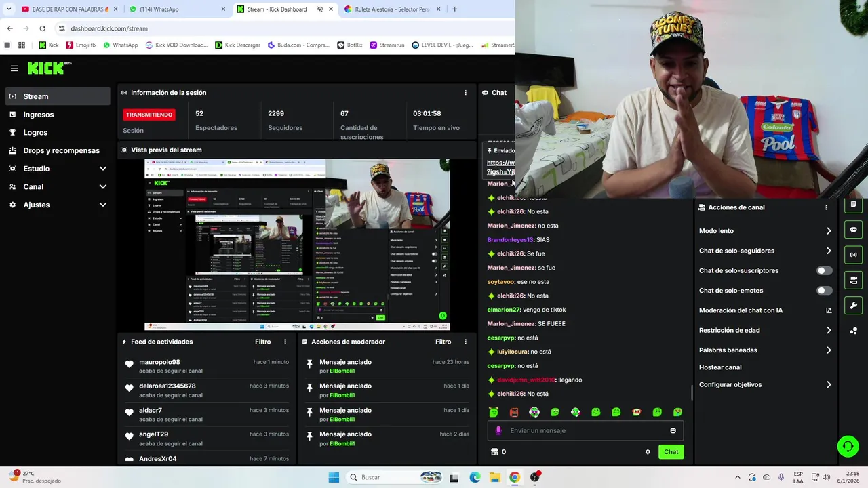
Task: Switch to Ruleta Aleatoria browser tab
Action: (392, 9)
